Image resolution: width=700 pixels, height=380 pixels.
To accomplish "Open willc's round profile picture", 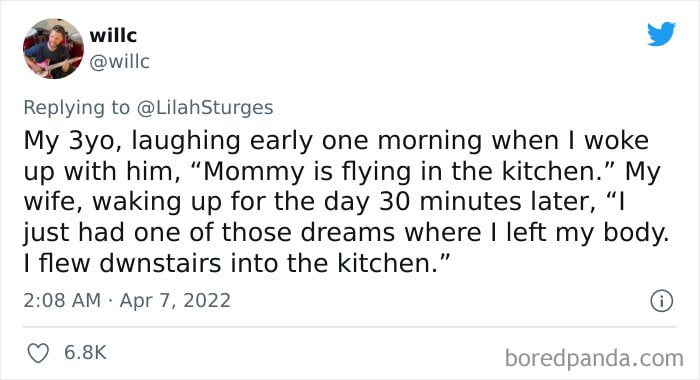I will tap(53, 49).
